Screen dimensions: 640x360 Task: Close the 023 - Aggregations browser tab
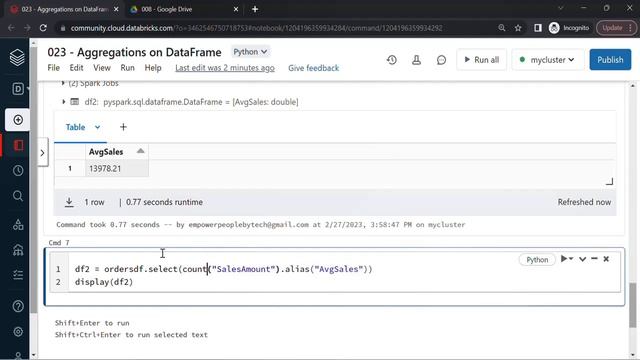click(116, 9)
